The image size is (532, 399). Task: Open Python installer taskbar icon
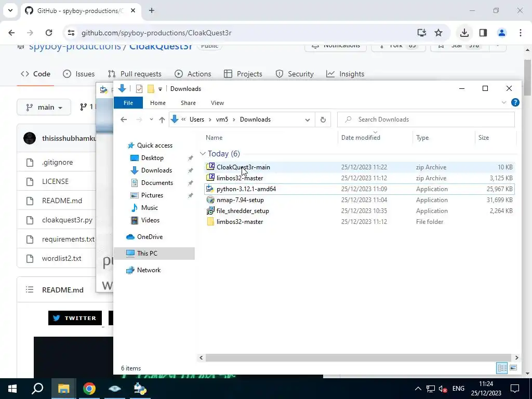(140, 389)
